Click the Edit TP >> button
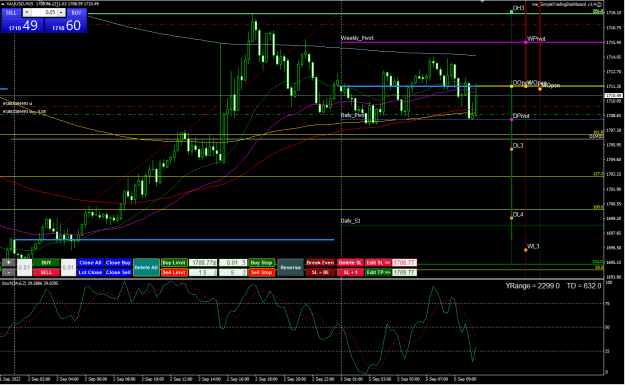 [378, 273]
